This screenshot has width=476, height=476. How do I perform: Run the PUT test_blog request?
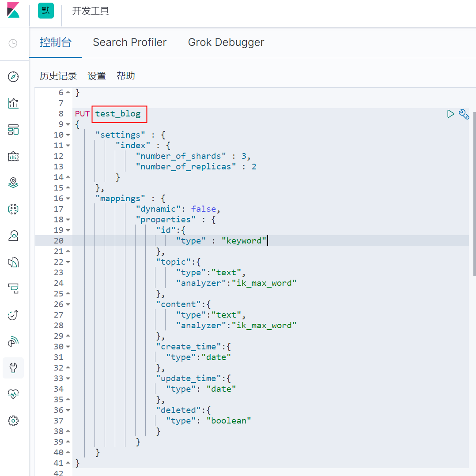(x=450, y=114)
